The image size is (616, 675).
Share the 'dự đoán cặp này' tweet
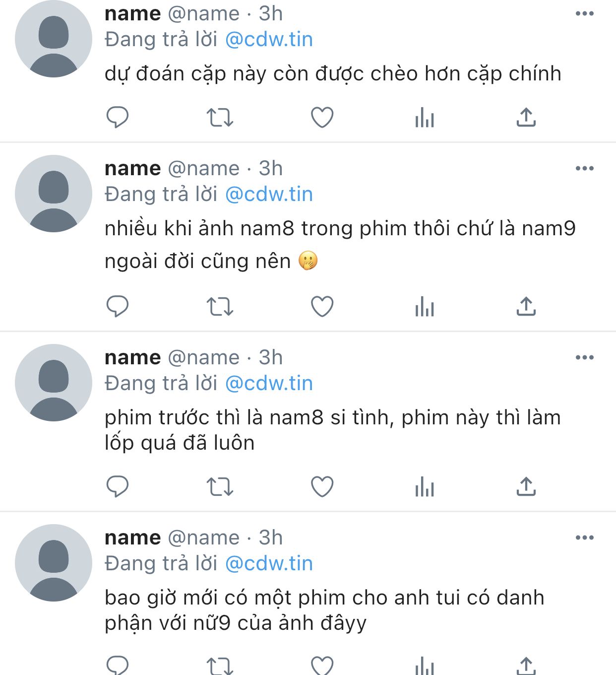click(526, 118)
